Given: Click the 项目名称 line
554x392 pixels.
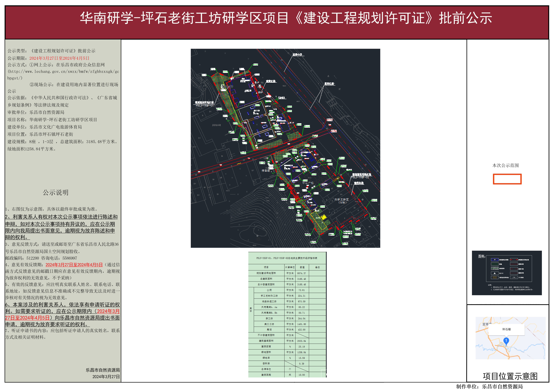Looking at the screenshot, I should (x=52, y=120).
